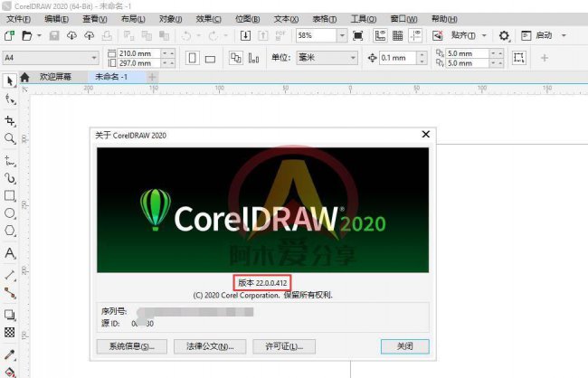Select the Text tool
Screen dimensions: 588x378
(x=10, y=253)
